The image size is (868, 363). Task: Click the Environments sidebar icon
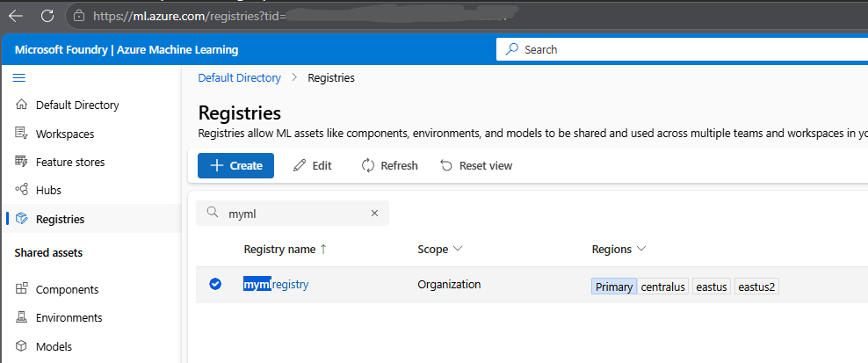point(22,317)
